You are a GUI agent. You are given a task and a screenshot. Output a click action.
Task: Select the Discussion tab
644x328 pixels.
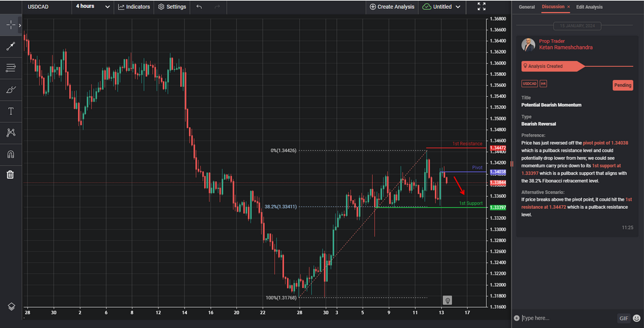[553, 7]
